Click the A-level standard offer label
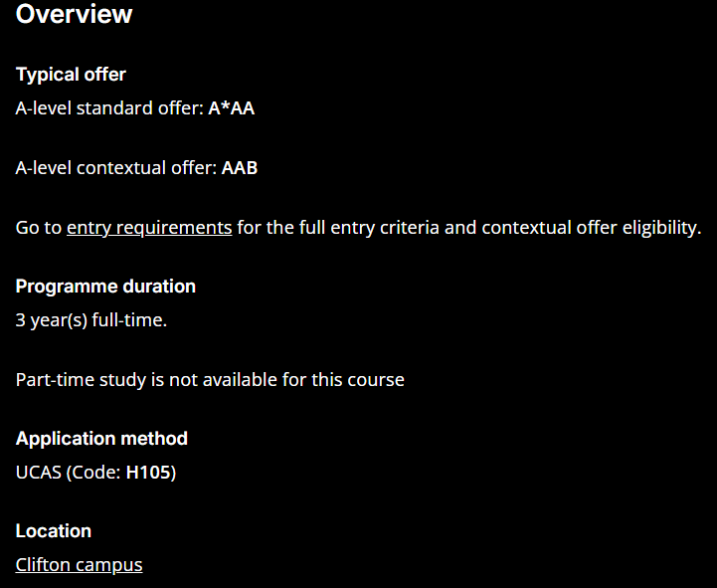This screenshot has height=588, width=717. [x=109, y=108]
